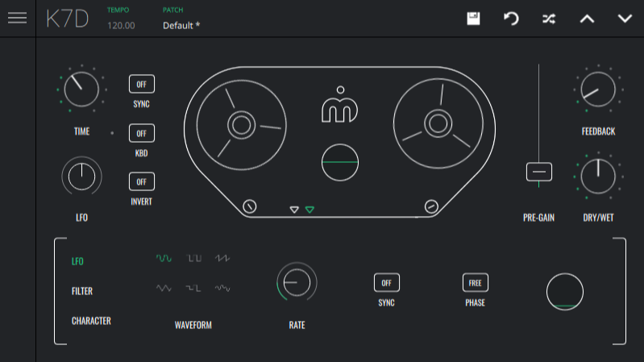Click the manufacturer logo on tape deck
Viewport: 644px width, 362px height.
tap(339, 104)
